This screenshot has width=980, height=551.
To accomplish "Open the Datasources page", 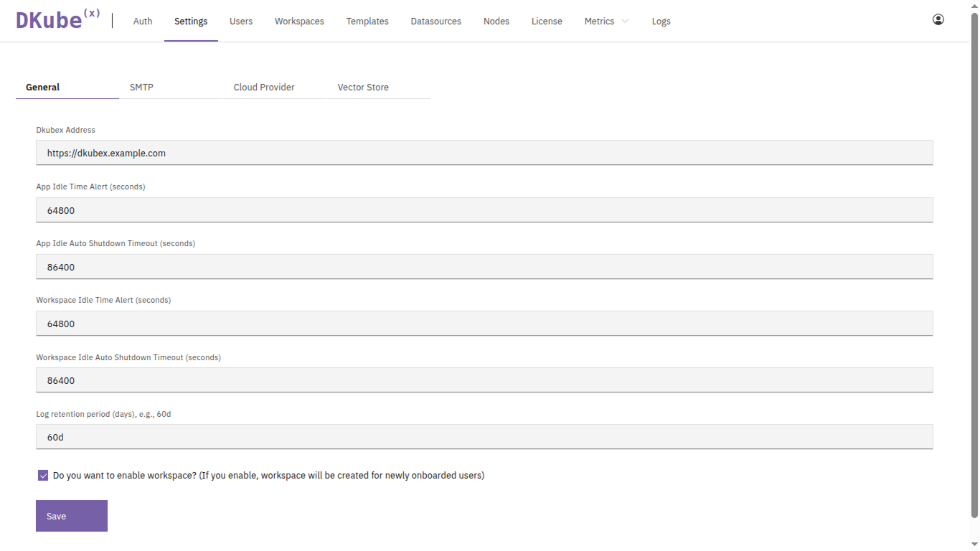I will (x=435, y=22).
